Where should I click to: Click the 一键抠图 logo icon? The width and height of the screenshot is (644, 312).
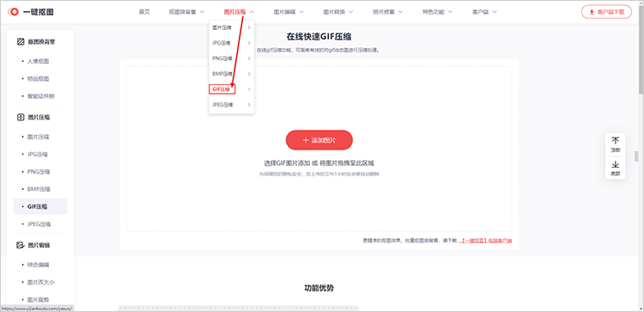pos(13,12)
